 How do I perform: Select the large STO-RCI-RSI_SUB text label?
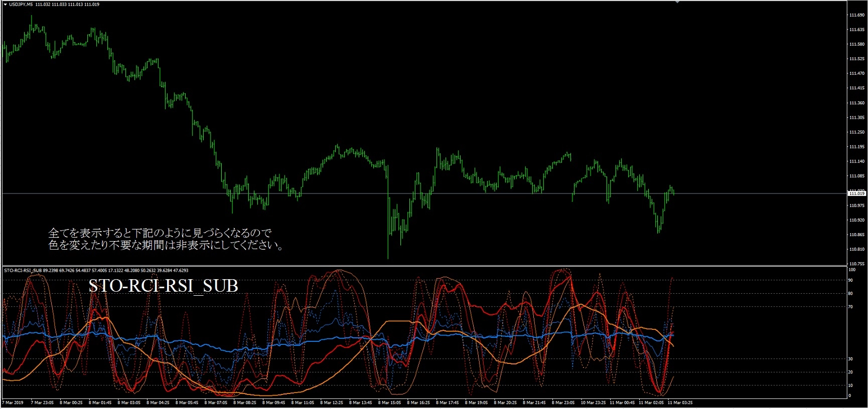pos(163,286)
